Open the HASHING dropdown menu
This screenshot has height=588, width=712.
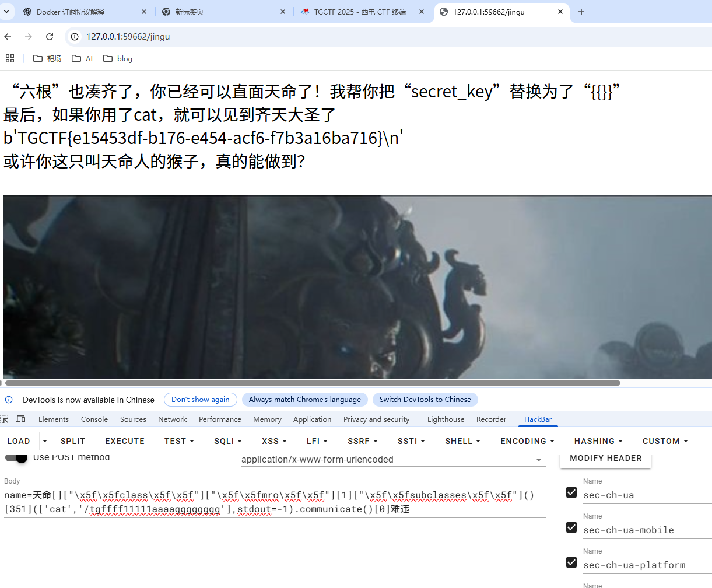[599, 441]
